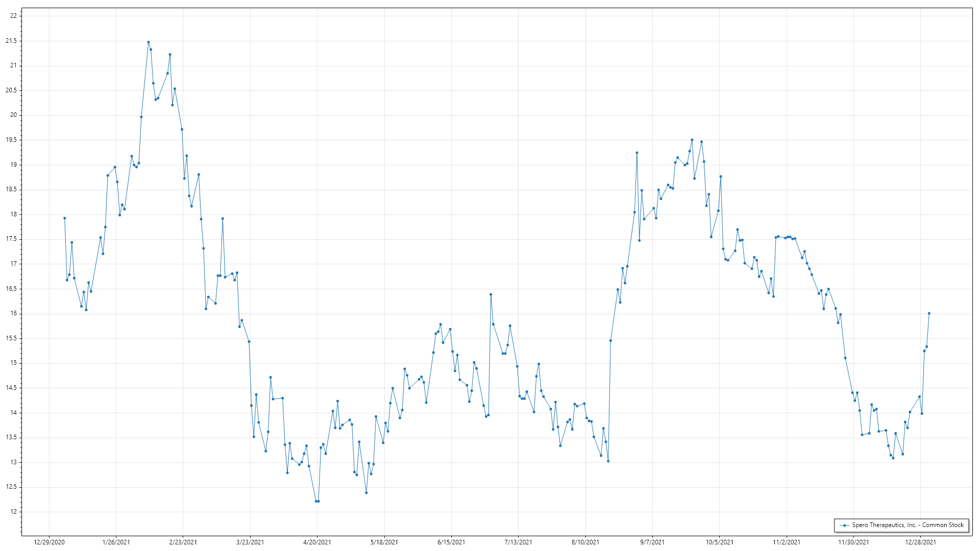Select the 17 y-axis tick label
Screen dimensions: 980x551
(x=13, y=264)
